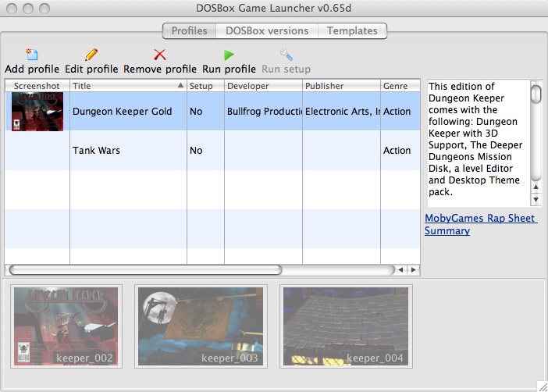
Task: Click the Developer column header
Action: (x=263, y=85)
